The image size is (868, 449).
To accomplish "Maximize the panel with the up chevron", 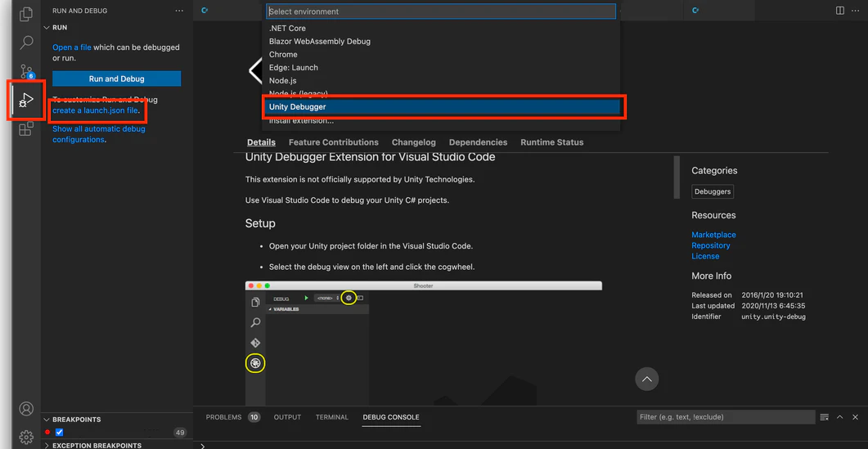I will click(839, 417).
